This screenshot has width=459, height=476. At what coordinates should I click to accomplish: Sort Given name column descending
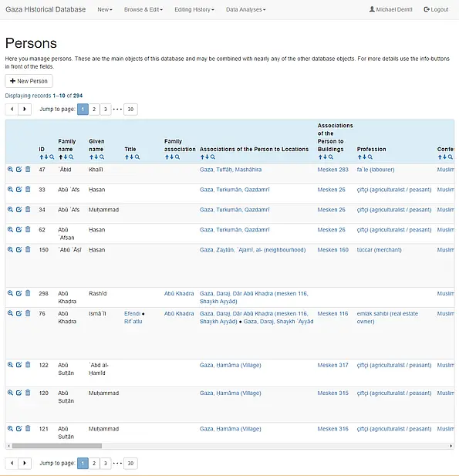pyautogui.click(x=96, y=157)
